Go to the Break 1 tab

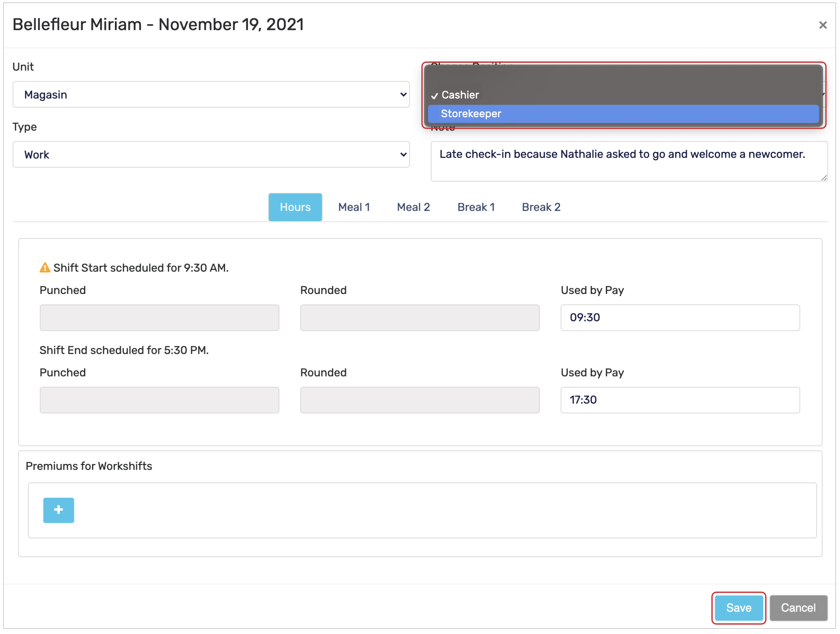[x=476, y=207]
